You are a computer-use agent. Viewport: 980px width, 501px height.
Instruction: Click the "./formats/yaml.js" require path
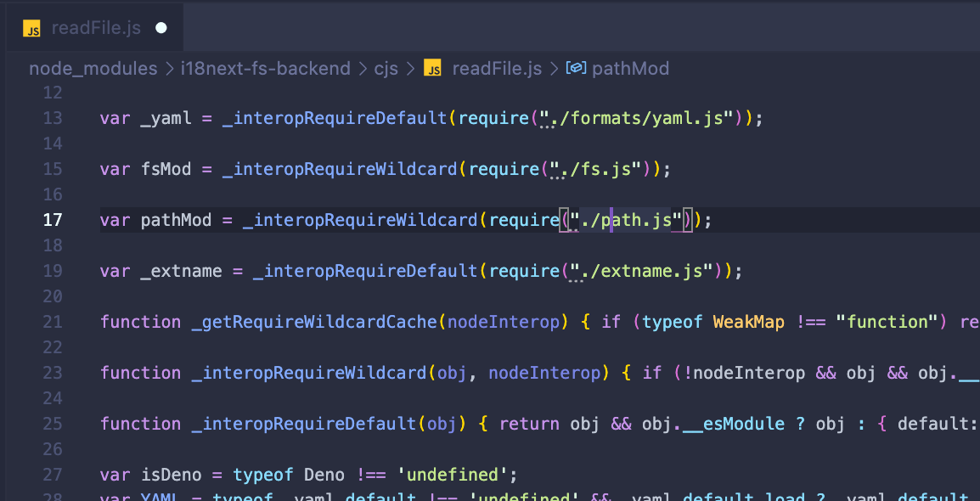click(x=636, y=118)
